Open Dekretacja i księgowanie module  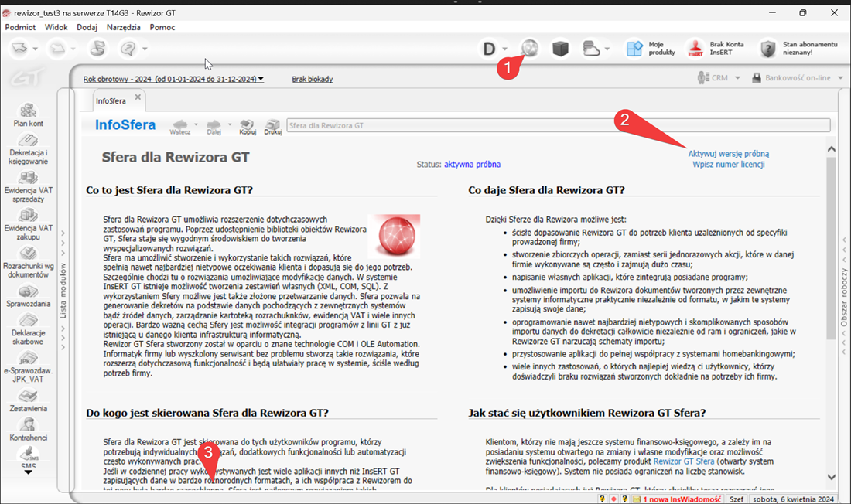pos(28,148)
